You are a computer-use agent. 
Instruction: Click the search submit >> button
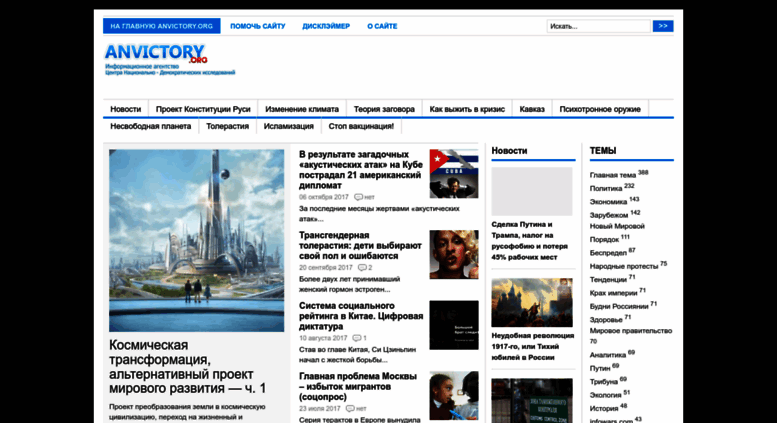coord(663,26)
